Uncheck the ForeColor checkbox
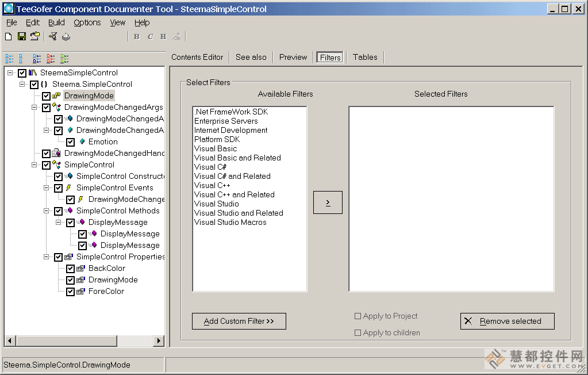588x375 pixels. click(x=70, y=292)
